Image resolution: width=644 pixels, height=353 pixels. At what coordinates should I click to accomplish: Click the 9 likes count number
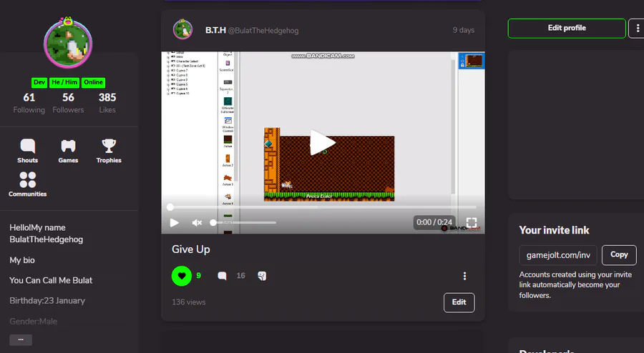click(x=198, y=276)
